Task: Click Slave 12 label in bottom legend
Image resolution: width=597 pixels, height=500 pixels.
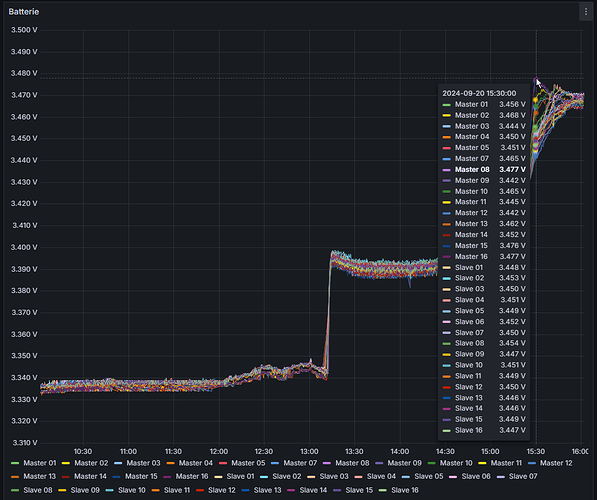Action: click(222, 490)
